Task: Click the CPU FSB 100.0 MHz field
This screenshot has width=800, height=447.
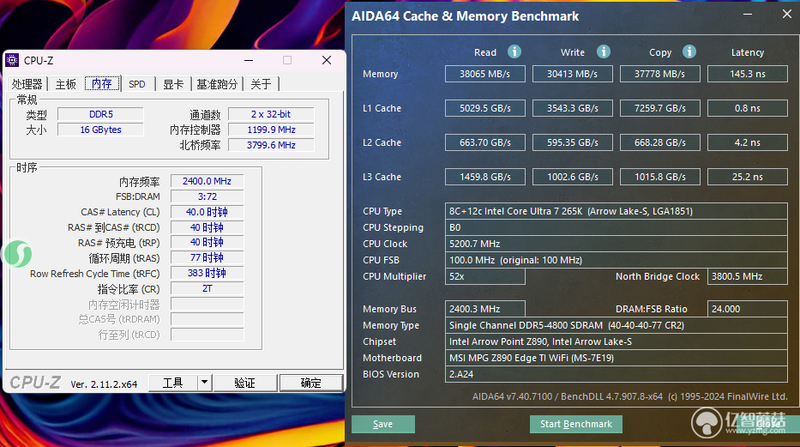Action: coord(616,260)
